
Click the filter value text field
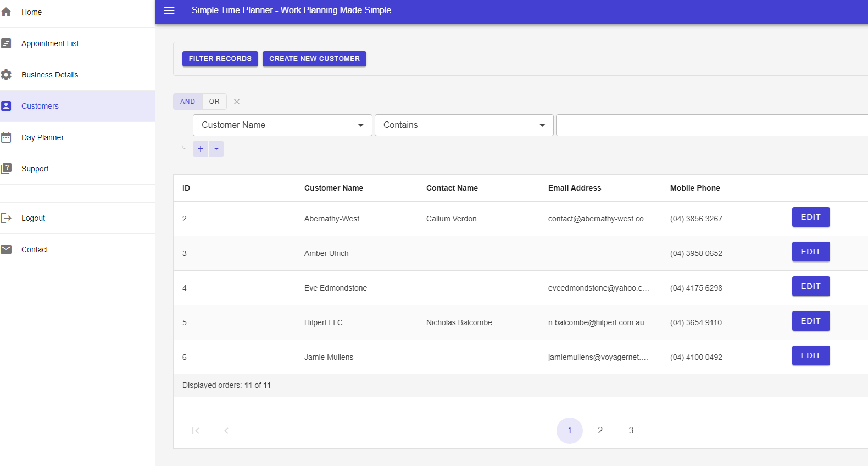(x=711, y=125)
